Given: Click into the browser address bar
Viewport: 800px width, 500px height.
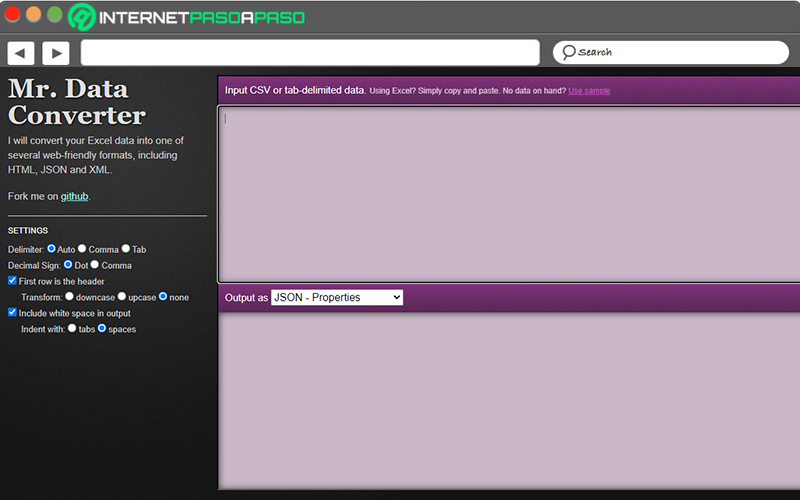Looking at the screenshot, I should point(310,53).
